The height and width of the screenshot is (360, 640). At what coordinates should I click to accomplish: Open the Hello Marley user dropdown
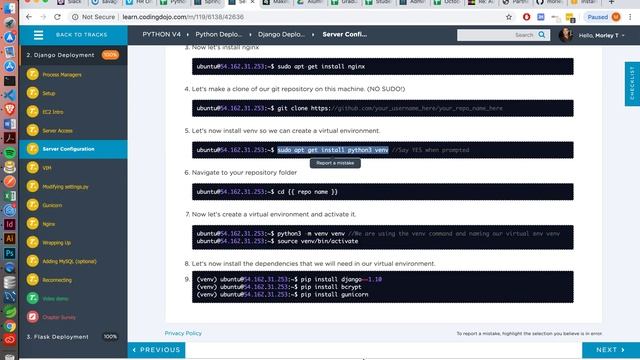[602, 36]
